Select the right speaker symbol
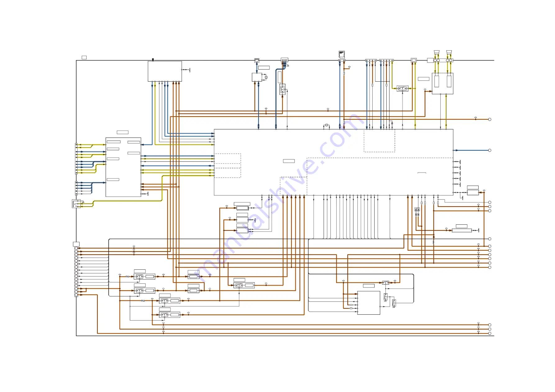Screen dimensions: 555x392 coord(449,52)
